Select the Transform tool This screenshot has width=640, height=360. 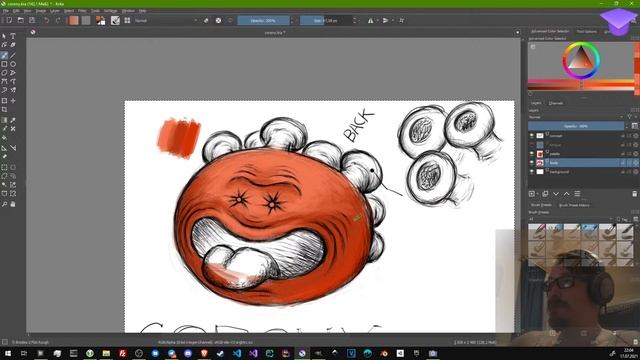4,100
